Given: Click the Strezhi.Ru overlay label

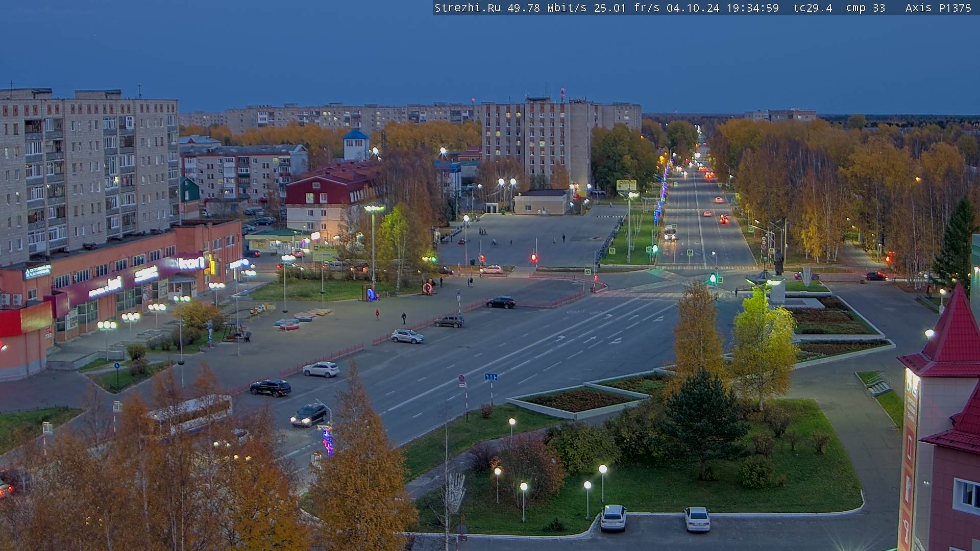Looking at the screenshot, I should pos(467,8).
